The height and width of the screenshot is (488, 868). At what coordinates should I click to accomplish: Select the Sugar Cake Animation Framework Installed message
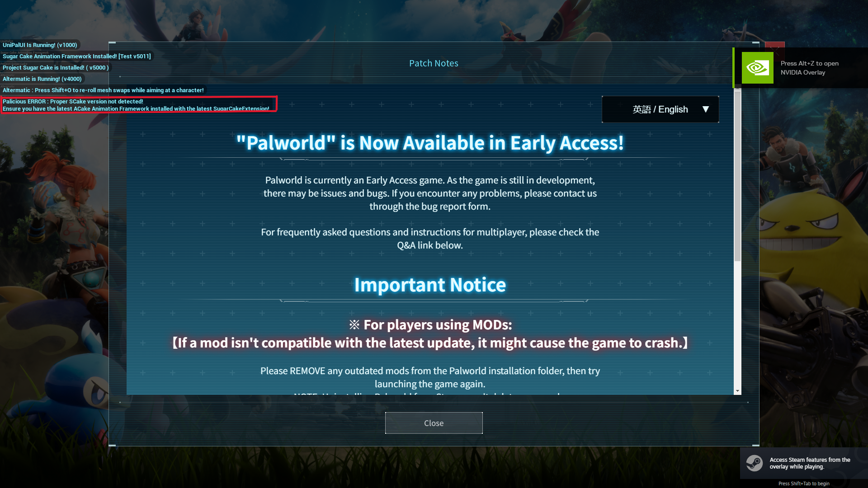77,56
